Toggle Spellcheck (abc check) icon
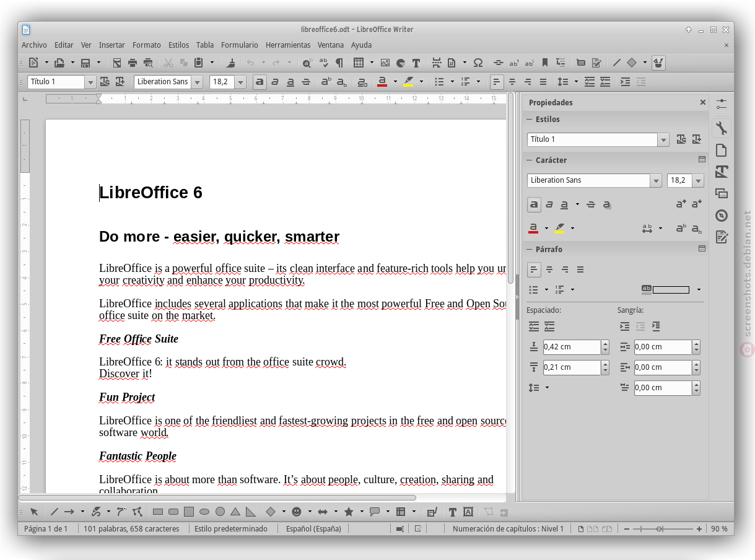 tap(323, 63)
